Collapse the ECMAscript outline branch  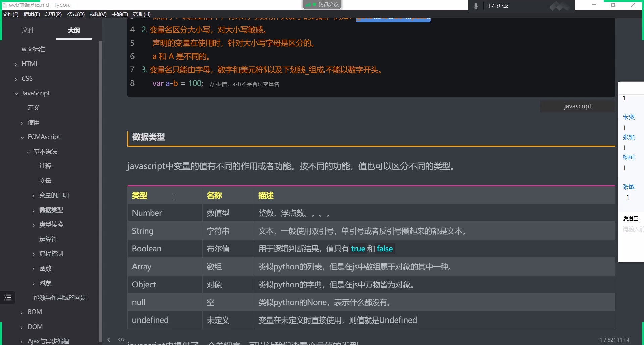(x=22, y=137)
